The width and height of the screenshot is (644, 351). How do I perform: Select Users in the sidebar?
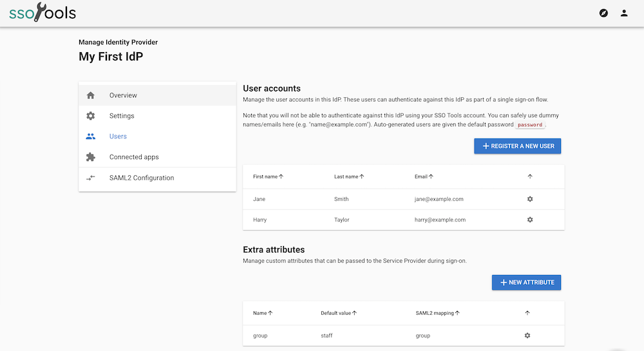118,137
